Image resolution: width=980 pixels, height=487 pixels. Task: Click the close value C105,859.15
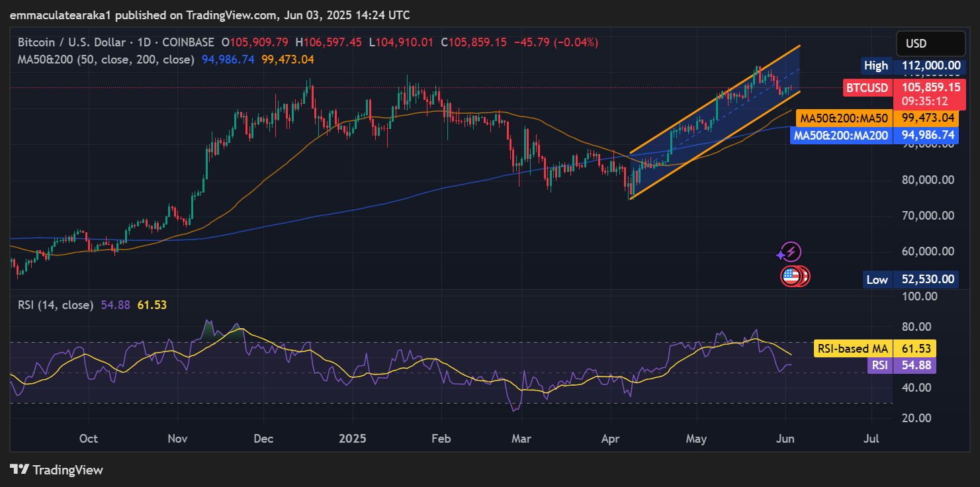(x=473, y=42)
